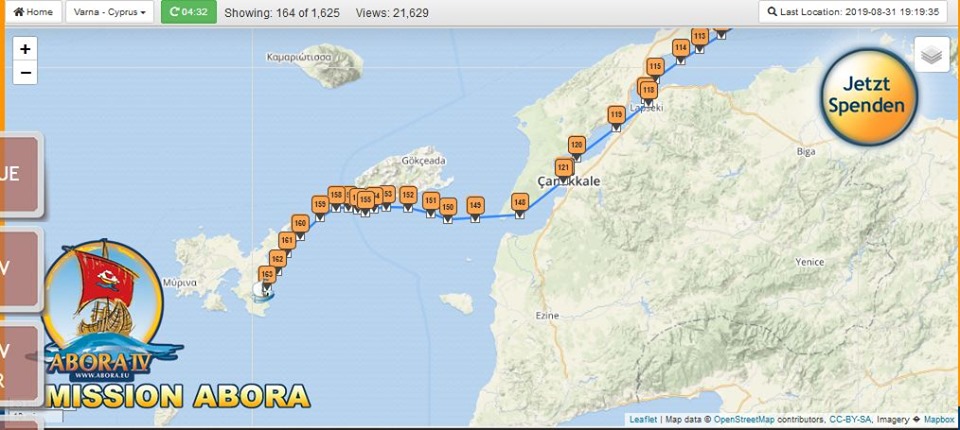The image size is (960, 430).
Task: Open the Varna - Cyprus route dropdown
Action: pyautogui.click(x=110, y=12)
